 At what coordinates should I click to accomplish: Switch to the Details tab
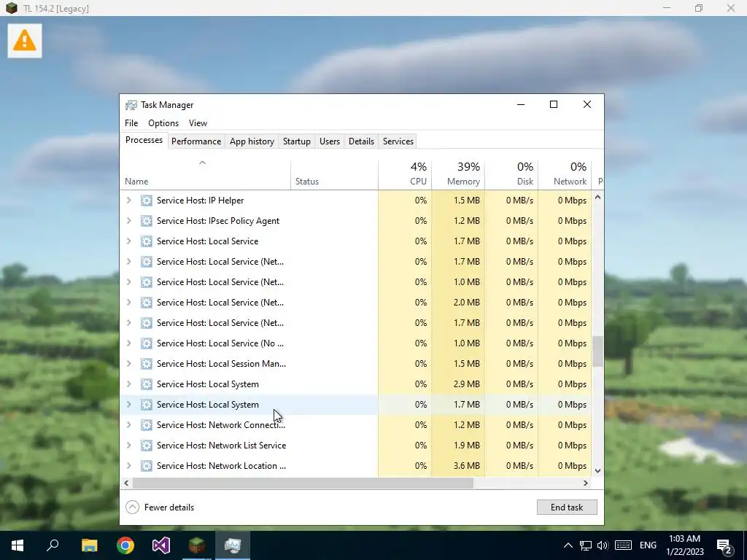(361, 141)
